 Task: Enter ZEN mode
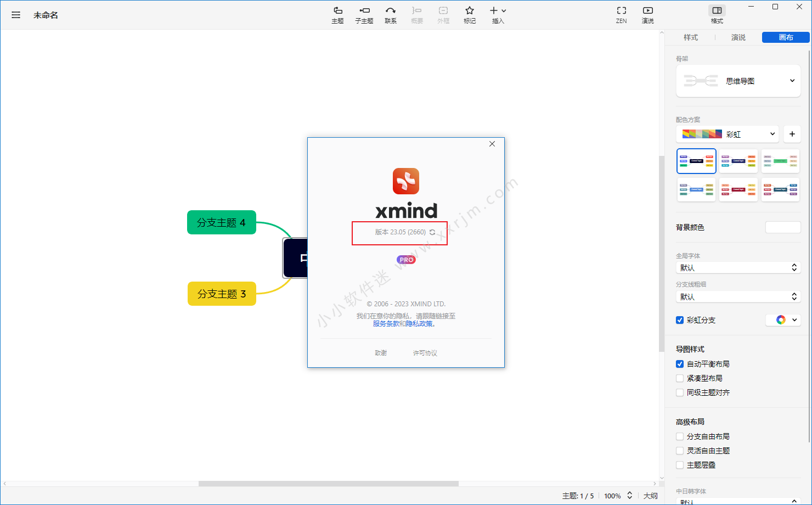[621, 15]
